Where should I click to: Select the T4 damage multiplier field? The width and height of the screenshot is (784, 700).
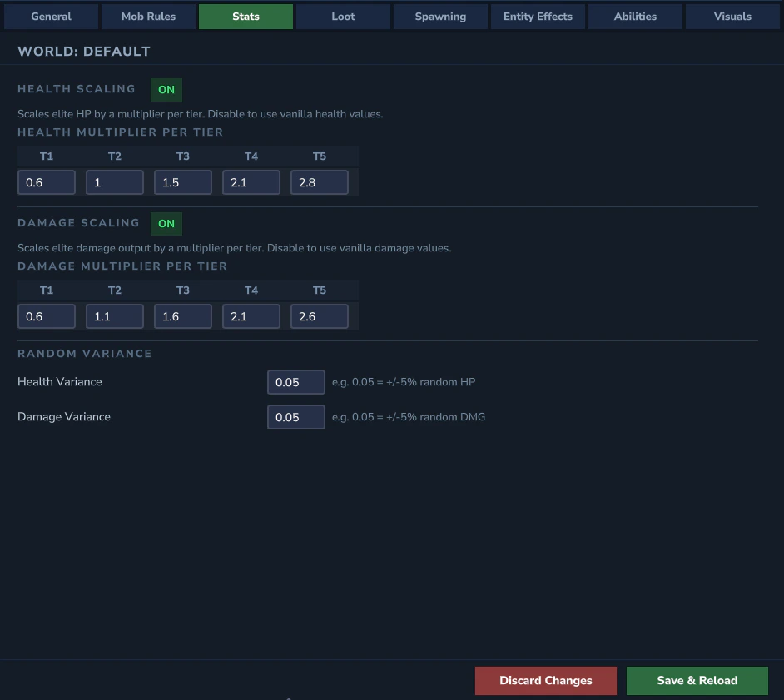click(251, 315)
